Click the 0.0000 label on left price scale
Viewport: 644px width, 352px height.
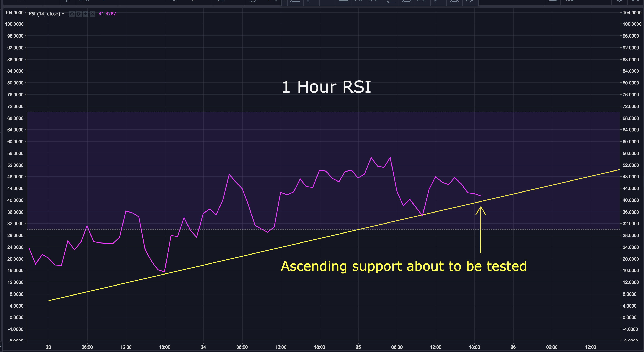point(16,317)
